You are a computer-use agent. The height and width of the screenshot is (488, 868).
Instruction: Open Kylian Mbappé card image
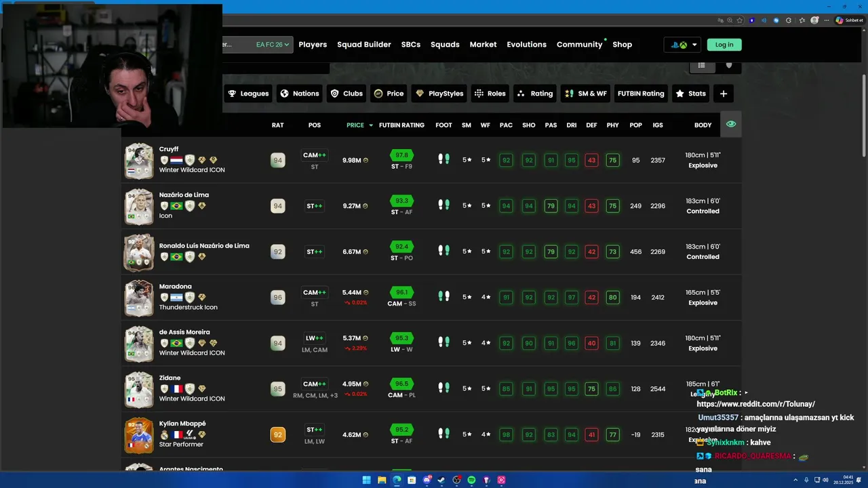point(139,434)
